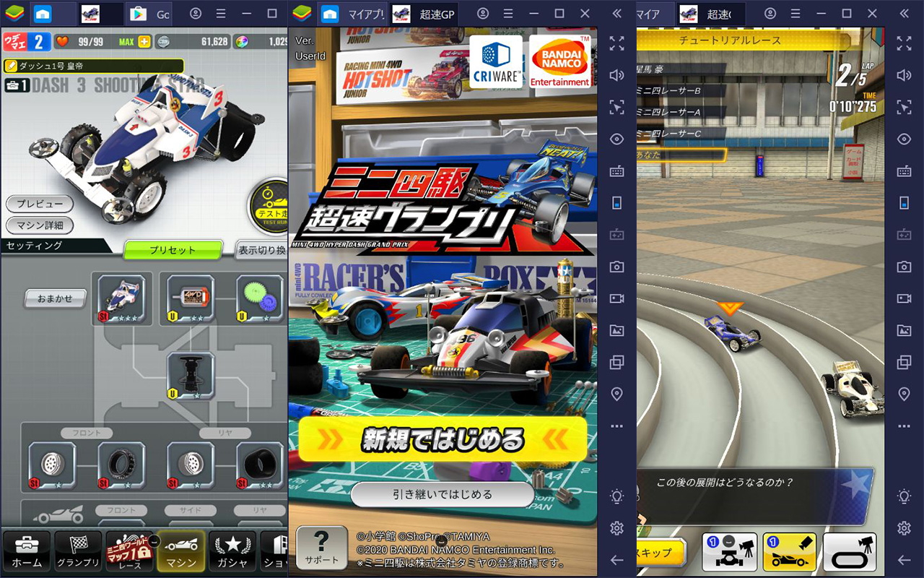Switch to マイアプリ home tab in middle window
Image resolution: width=924 pixels, height=578 pixels.
[354, 14]
